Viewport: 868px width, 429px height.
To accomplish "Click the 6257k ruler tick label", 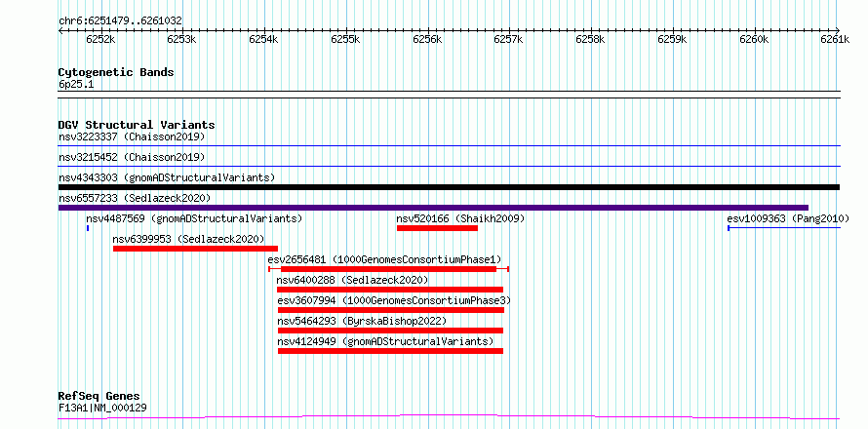I will point(509,39).
